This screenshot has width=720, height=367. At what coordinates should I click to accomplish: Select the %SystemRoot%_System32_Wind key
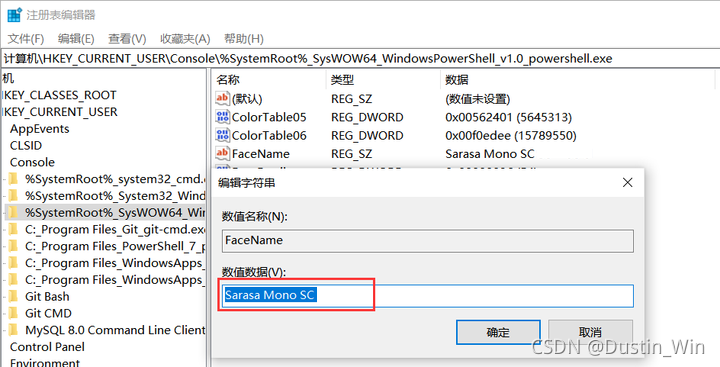(115, 196)
